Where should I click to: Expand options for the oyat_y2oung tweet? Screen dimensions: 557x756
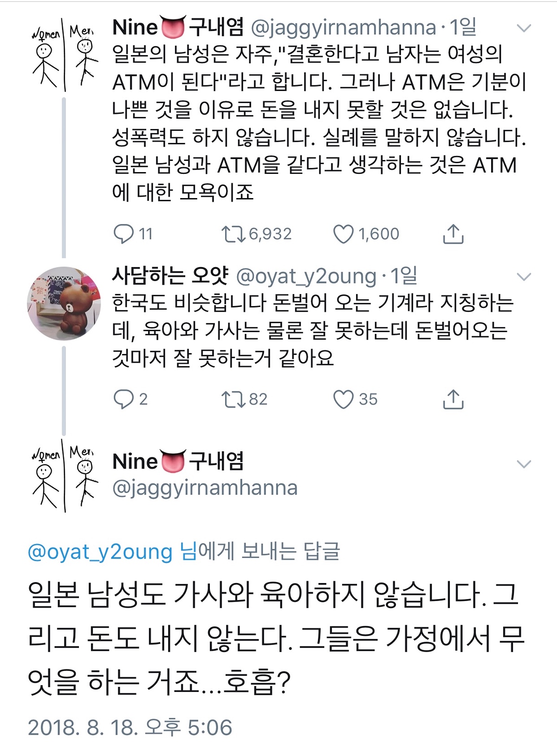pyautogui.click(x=524, y=277)
